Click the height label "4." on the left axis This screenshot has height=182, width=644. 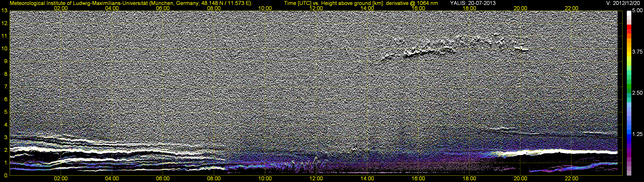(x=6, y=125)
